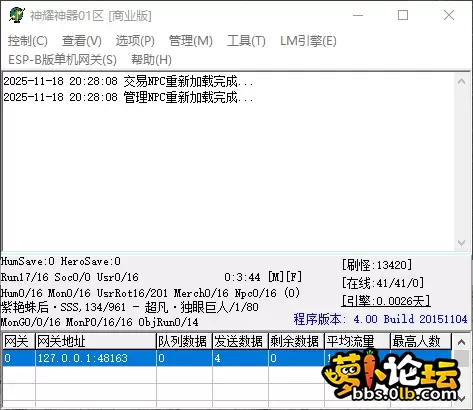Click the 发送数据 column header
The height and width of the screenshot is (410, 473).
(240, 341)
